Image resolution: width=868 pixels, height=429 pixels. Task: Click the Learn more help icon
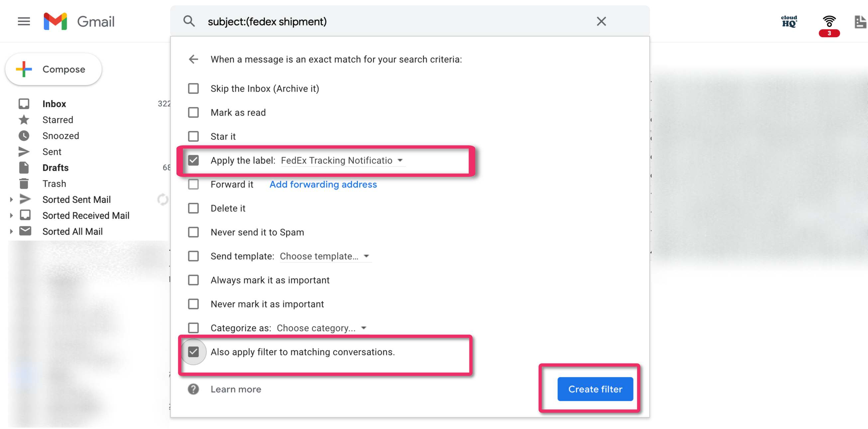pos(193,389)
